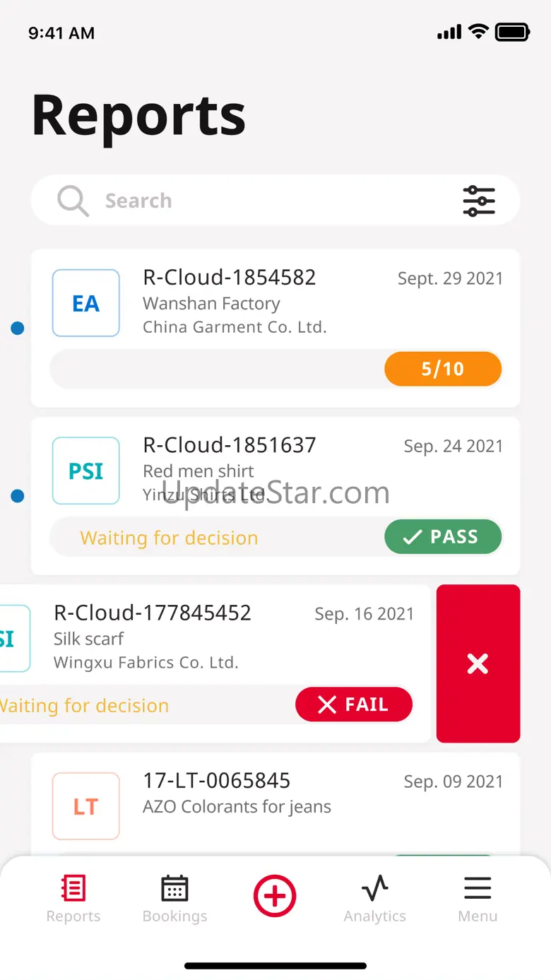Open the filter options slider icon
The width and height of the screenshot is (551, 980).
coord(479,201)
